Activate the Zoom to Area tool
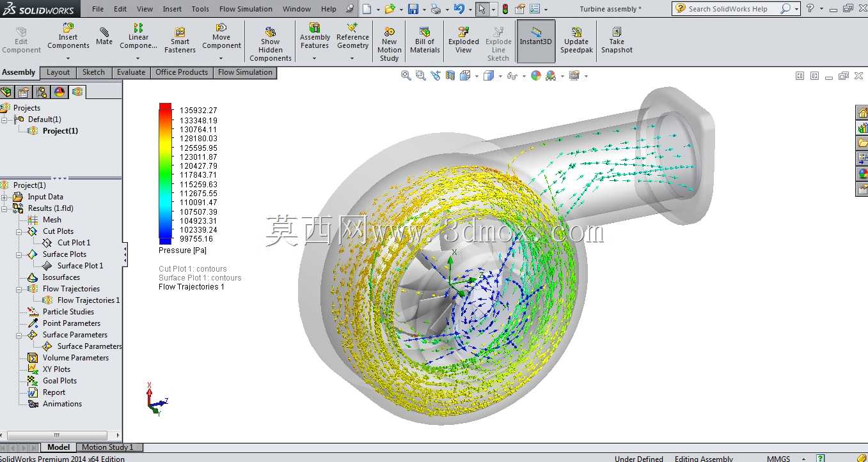This screenshot has height=462, width=868. point(420,75)
